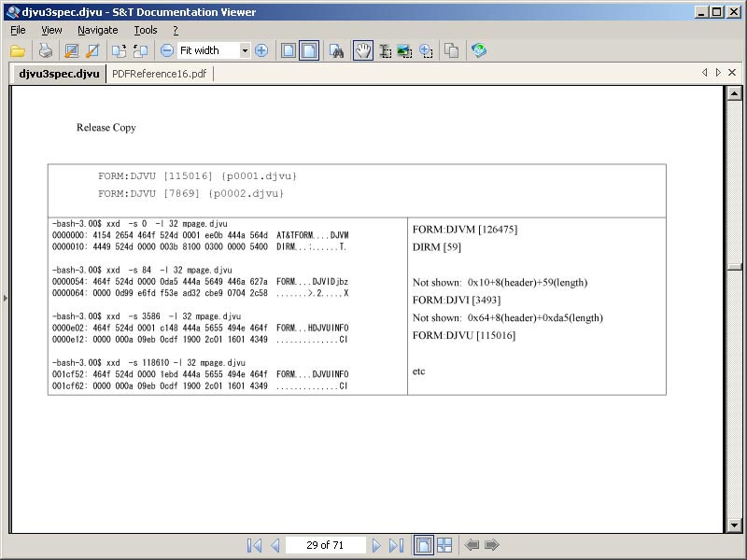Screen dimensions: 747x560
Task: Open the Navigate menu
Action: [x=98, y=30]
